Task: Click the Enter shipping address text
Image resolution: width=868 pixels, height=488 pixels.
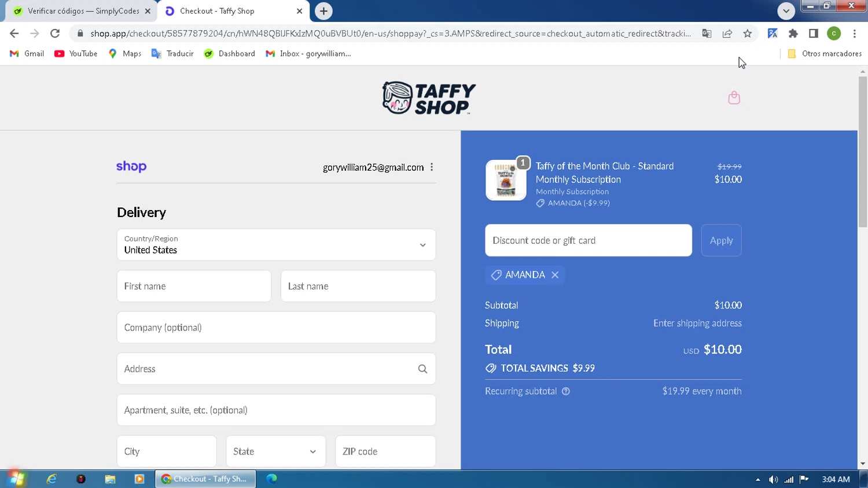Action: 697,323
